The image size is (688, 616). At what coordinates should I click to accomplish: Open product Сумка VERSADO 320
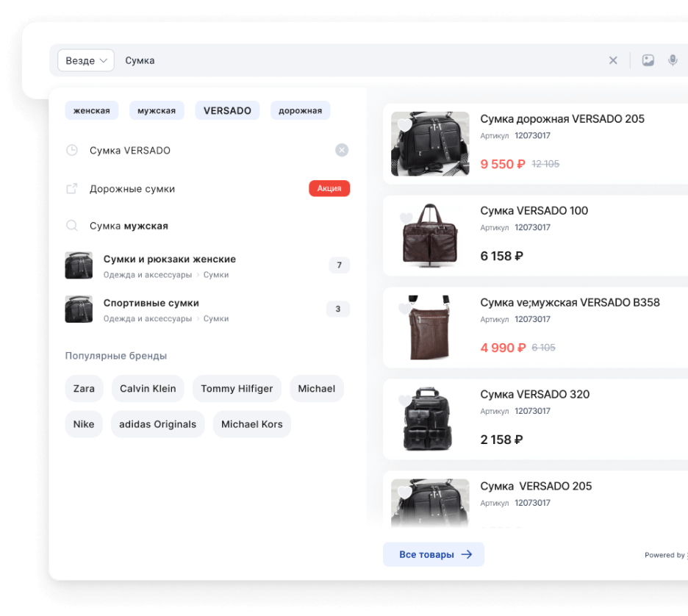(x=535, y=395)
